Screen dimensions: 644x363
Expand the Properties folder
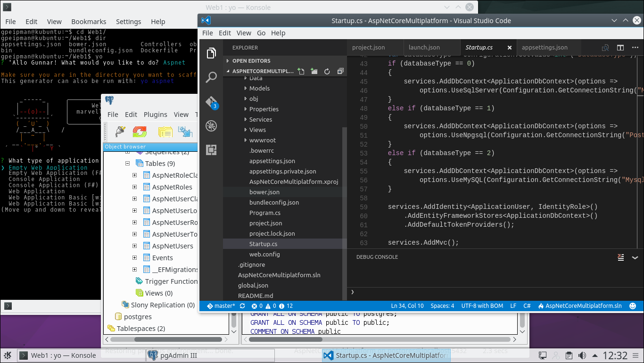(246, 109)
